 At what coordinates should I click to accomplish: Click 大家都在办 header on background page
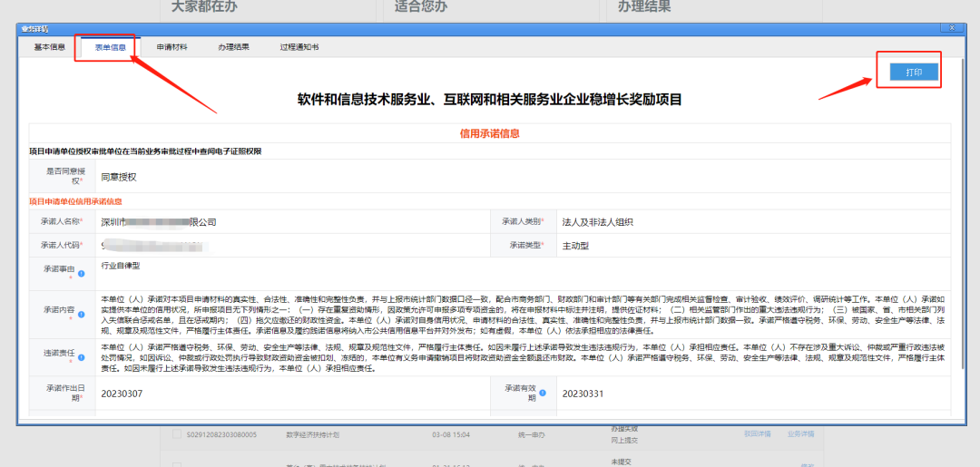click(x=204, y=7)
